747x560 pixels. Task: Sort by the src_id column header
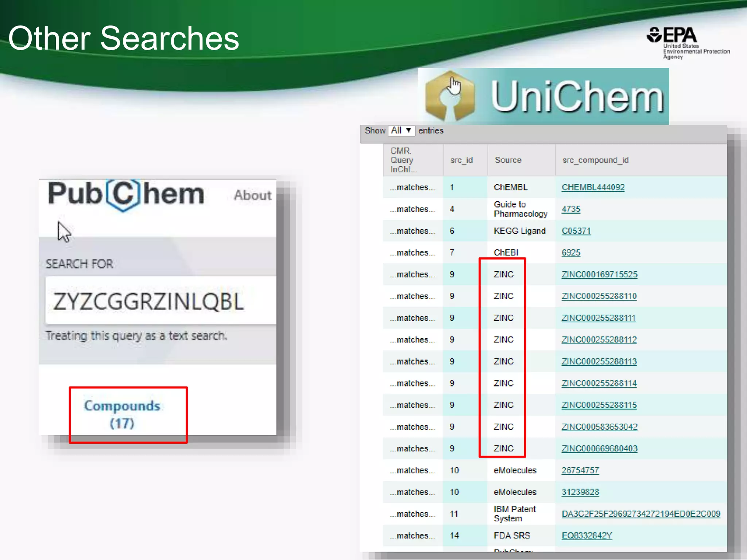tap(461, 160)
